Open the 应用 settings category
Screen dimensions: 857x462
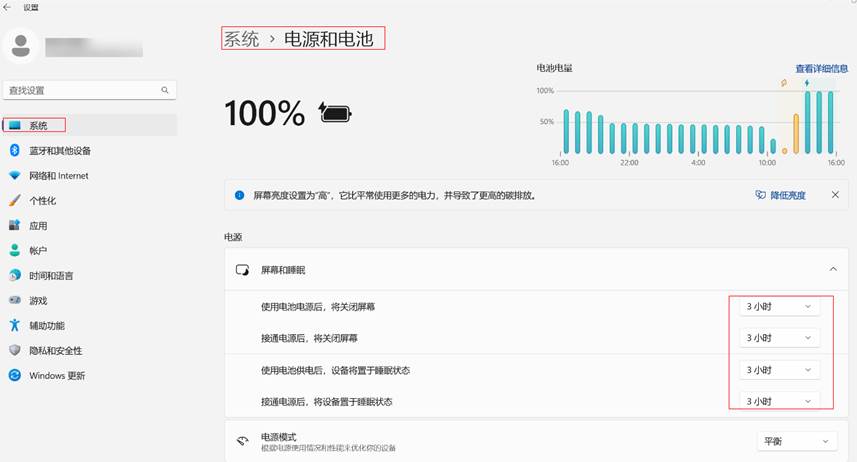point(38,226)
